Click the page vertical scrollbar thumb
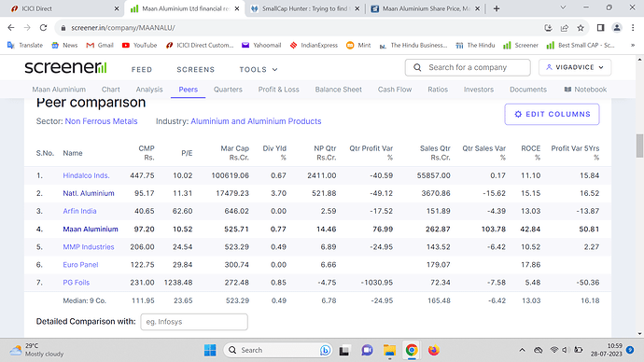The height and width of the screenshot is (362, 644). [639, 146]
